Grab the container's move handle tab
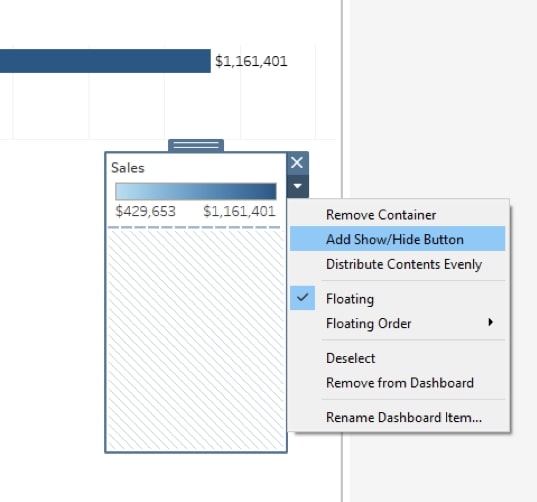This screenshot has height=502, width=537. click(x=196, y=145)
